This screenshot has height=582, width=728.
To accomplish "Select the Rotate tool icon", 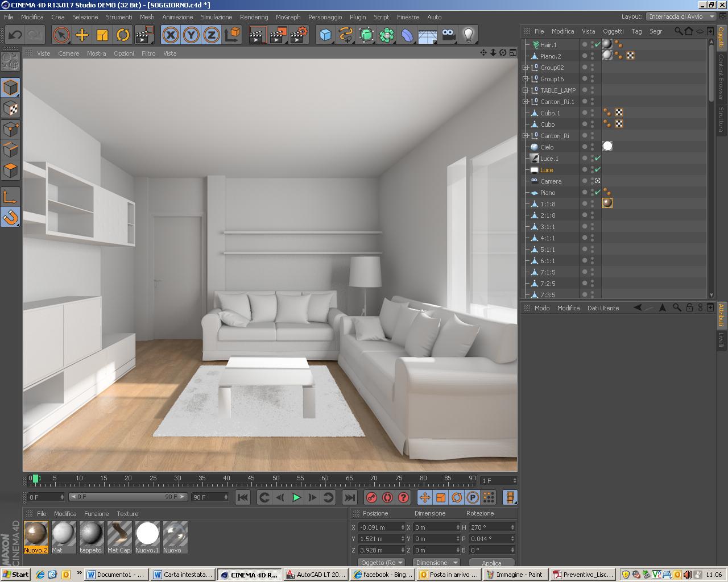I will coord(123,35).
